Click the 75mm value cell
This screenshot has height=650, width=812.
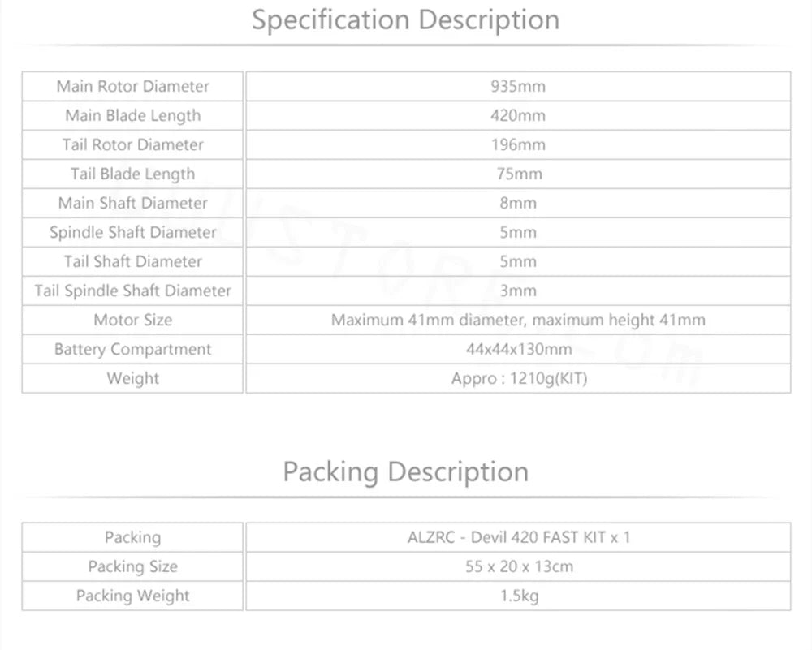(x=517, y=174)
